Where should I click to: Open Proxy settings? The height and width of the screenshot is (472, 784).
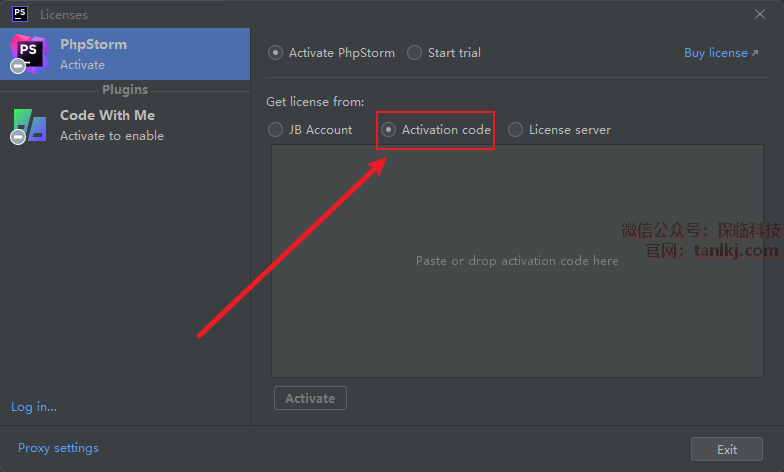click(x=58, y=448)
